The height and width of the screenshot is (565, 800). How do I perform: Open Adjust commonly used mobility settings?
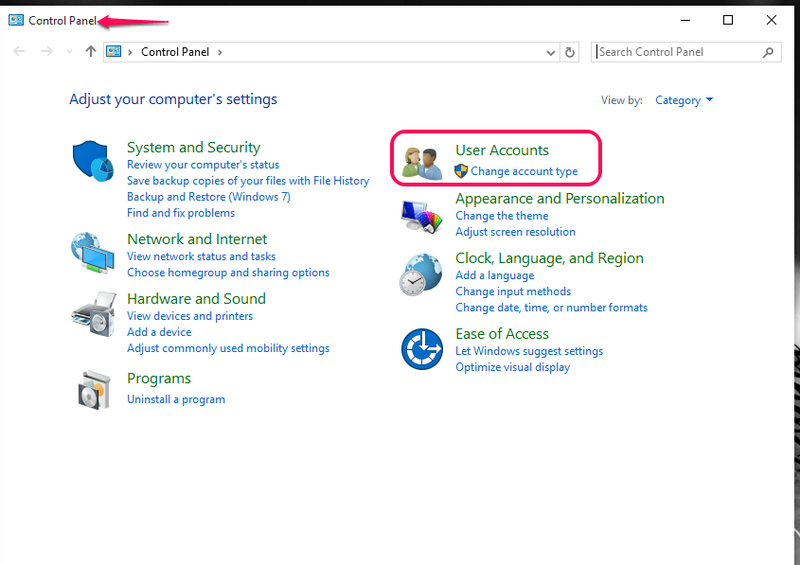pyautogui.click(x=228, y=348)
